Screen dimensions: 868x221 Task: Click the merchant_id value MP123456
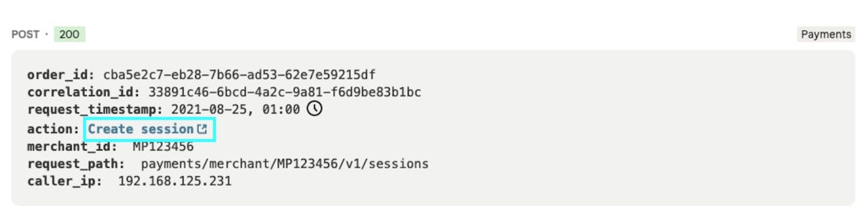tap(163, 146)
